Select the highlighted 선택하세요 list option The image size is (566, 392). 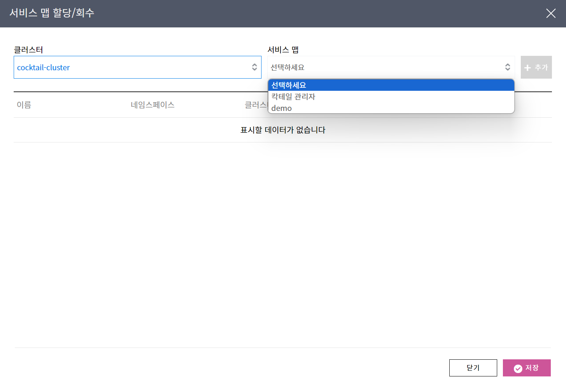pyautogui.click(x=289, y=85)
